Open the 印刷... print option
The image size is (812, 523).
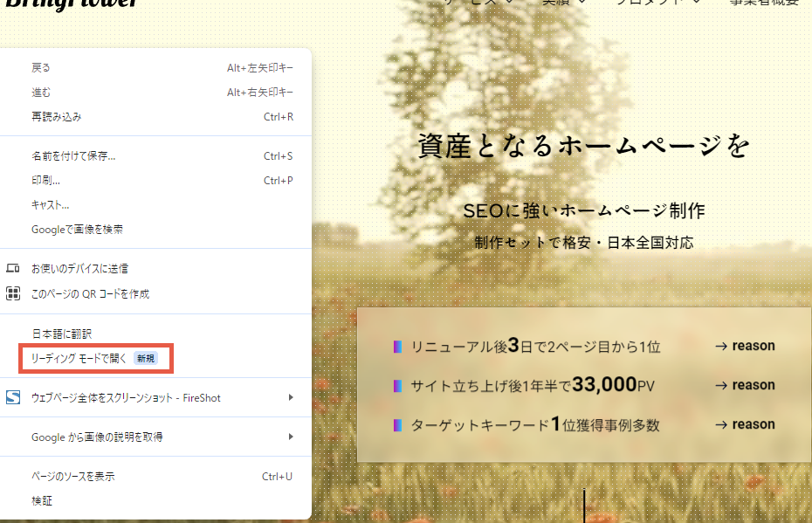(x=45, y=181)
